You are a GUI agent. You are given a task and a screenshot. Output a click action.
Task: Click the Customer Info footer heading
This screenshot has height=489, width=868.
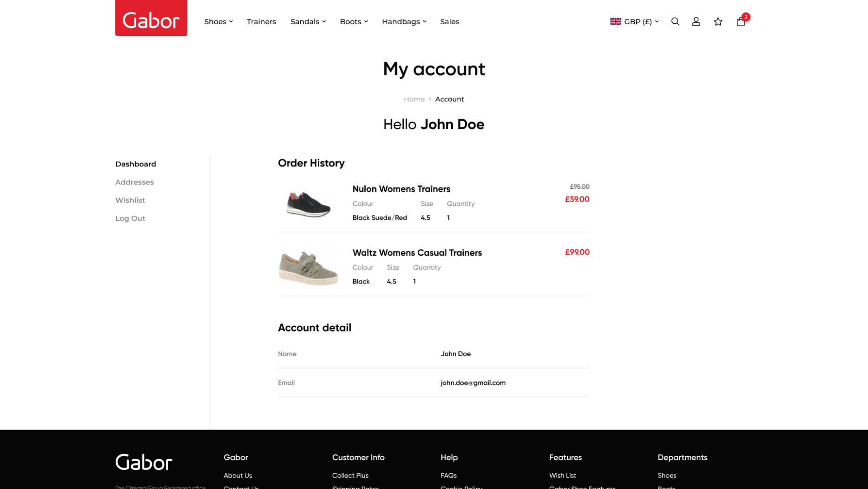click(358, 457)
